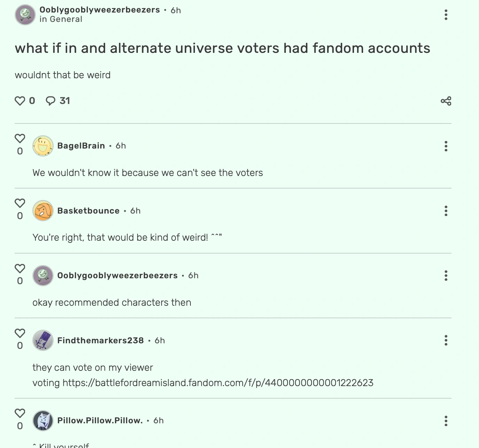Click Ooblygooblyweezerbeezers' avatar in the post header

tap(25, 15)
